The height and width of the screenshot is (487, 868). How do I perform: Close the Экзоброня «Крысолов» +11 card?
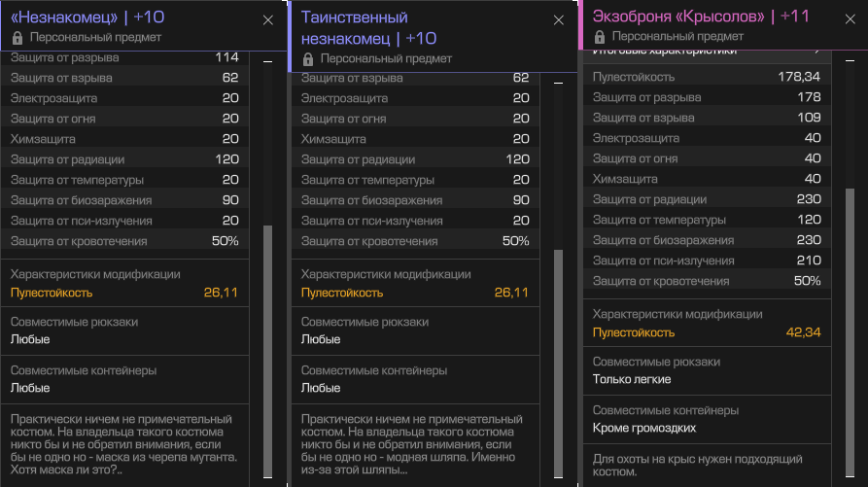coord(851,19)
